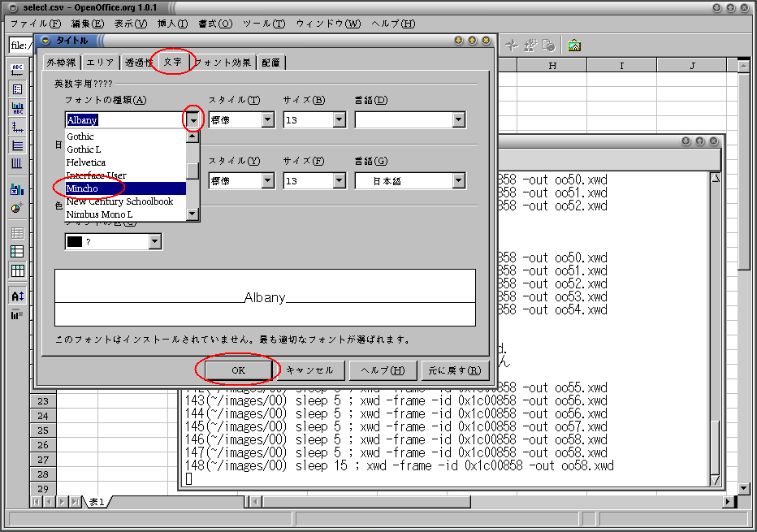Toggle horizontal grid lines icon

17,145
